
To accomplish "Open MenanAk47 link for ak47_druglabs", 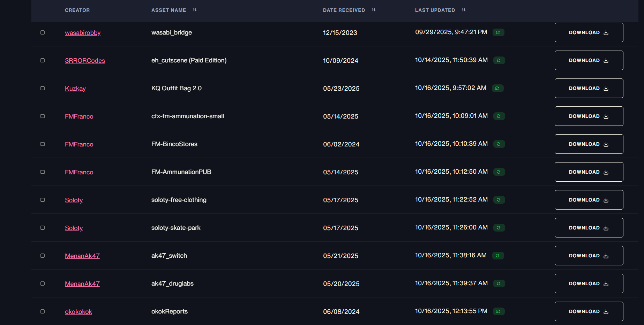I will click(82, 284).
